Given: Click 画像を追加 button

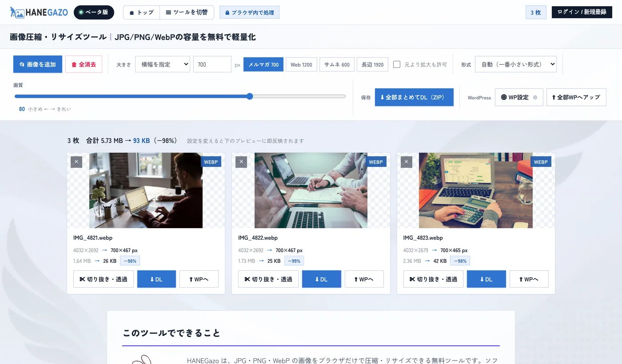Looking at the screenshot, I should click(38, 64).
